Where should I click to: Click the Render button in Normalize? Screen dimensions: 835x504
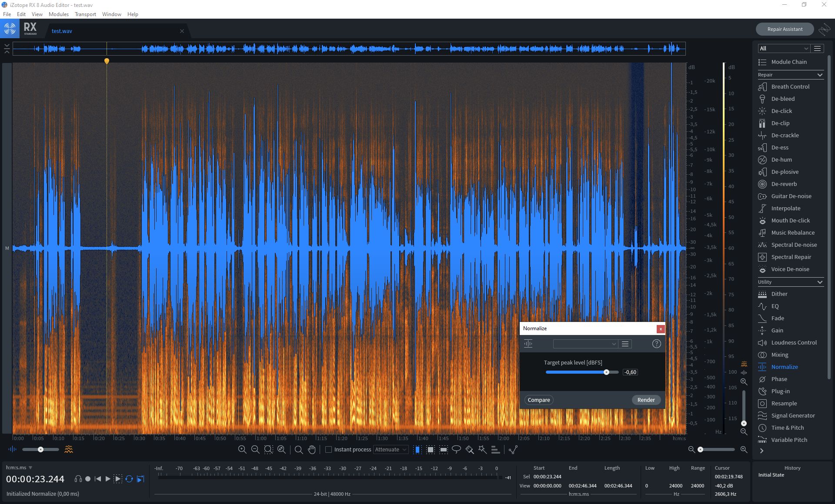(x=646, y=400)
